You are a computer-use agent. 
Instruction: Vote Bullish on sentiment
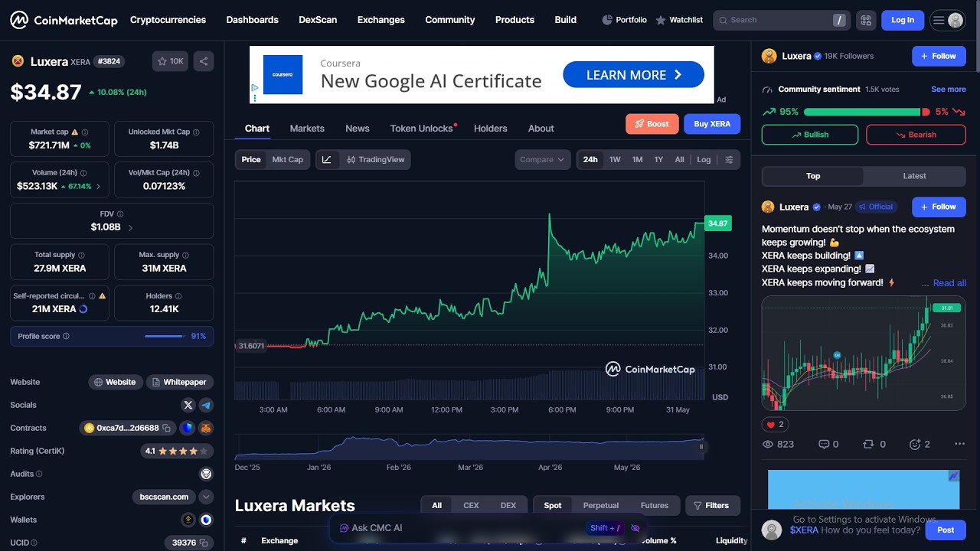(x=811, y=135)
